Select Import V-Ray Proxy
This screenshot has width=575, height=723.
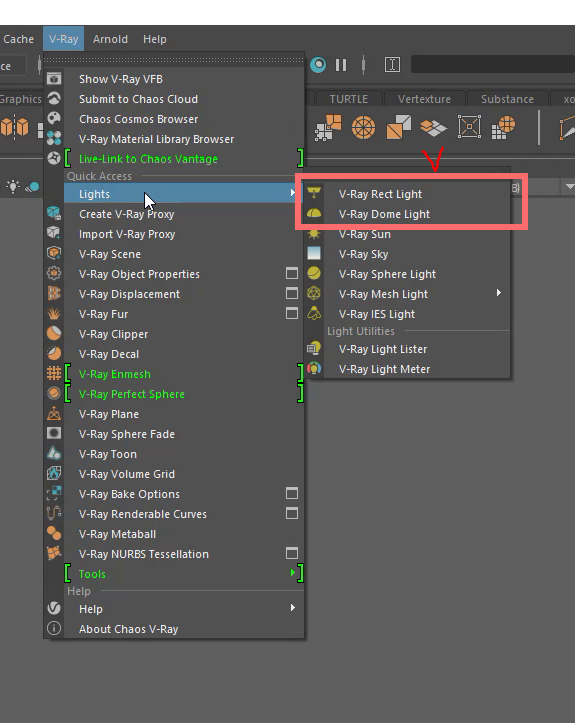pos(184,234)
